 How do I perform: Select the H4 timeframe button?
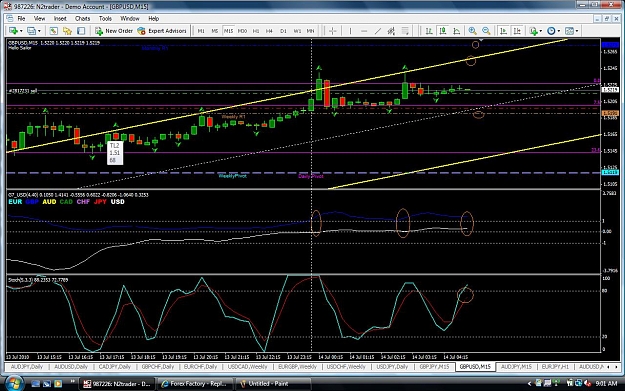pos(269,31)
